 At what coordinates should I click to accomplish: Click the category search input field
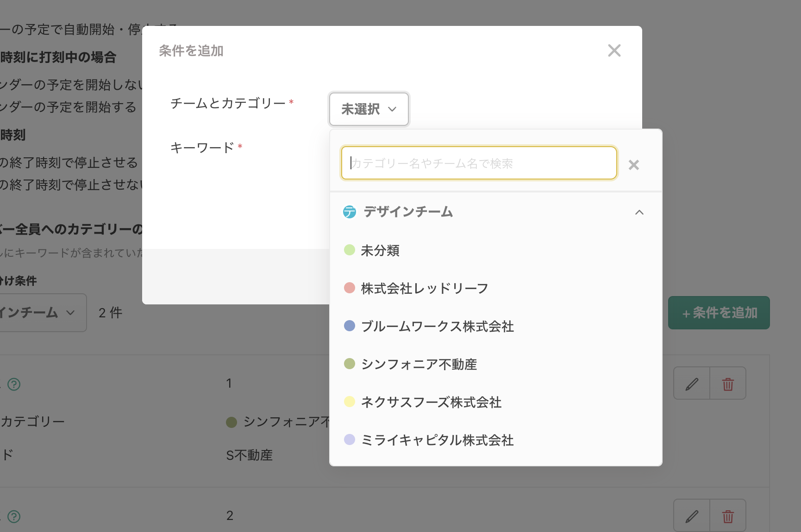pos(479,163)
